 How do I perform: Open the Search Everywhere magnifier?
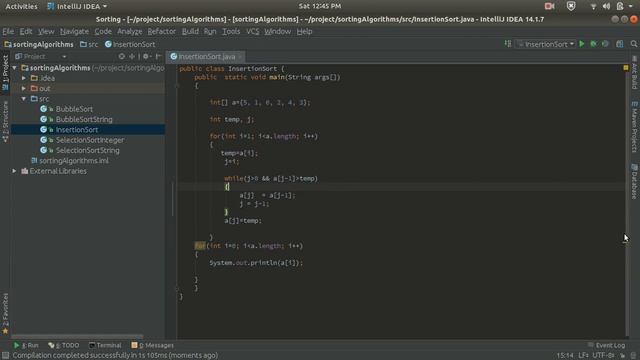pos(633,44)
